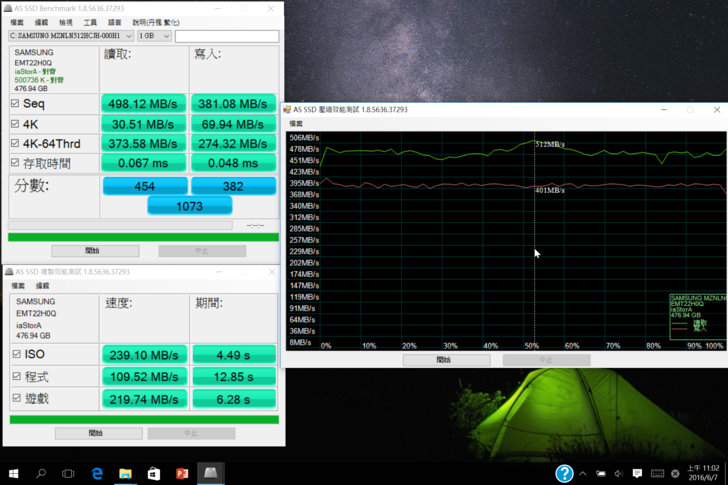Open the 檔案 menu in the compression test window

tap(296, 124)
